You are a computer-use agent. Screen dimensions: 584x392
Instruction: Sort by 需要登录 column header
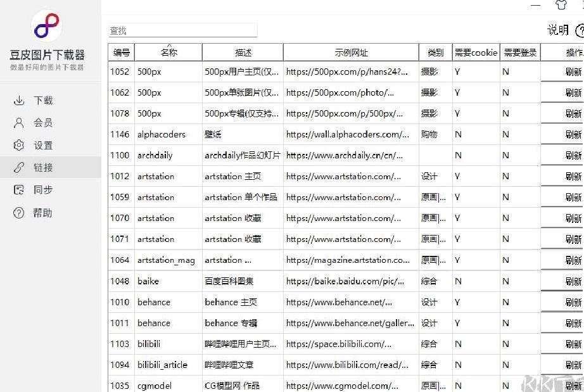pos(520,53)
